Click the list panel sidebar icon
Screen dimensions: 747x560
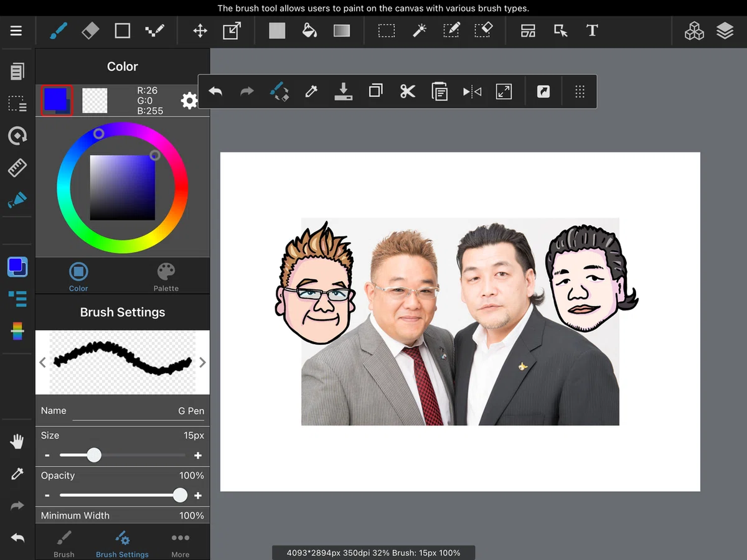[17, 299]
